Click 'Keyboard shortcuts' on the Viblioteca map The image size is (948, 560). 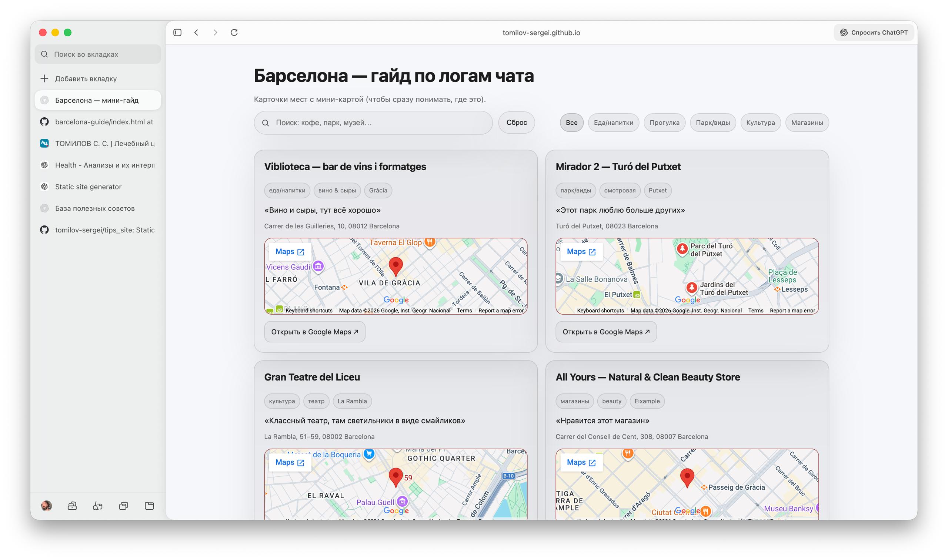tap(309, 311)
